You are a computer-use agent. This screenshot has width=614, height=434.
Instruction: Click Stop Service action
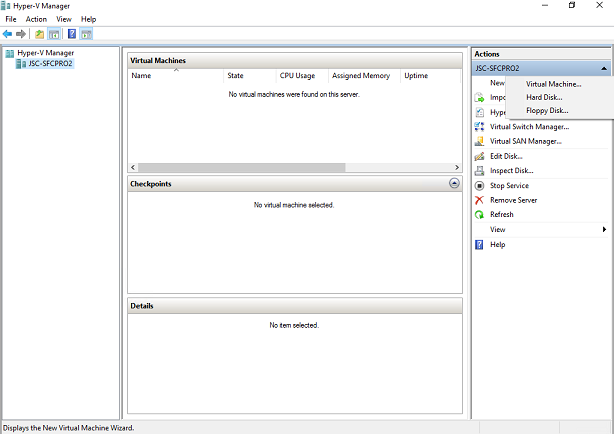pyautogui.click(x=509, y=186)
